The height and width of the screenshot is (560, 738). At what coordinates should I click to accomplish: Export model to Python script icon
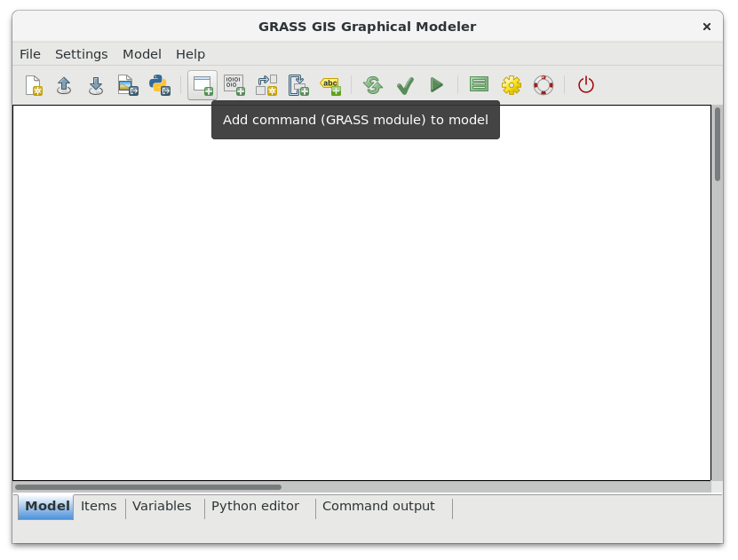coord(160,85)
